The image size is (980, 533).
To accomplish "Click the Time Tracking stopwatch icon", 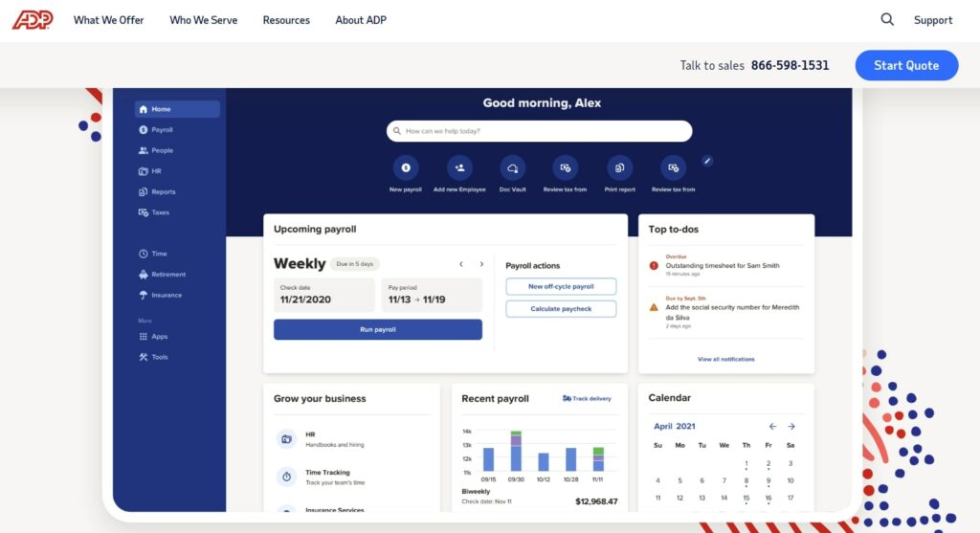I will coord(286,477).
